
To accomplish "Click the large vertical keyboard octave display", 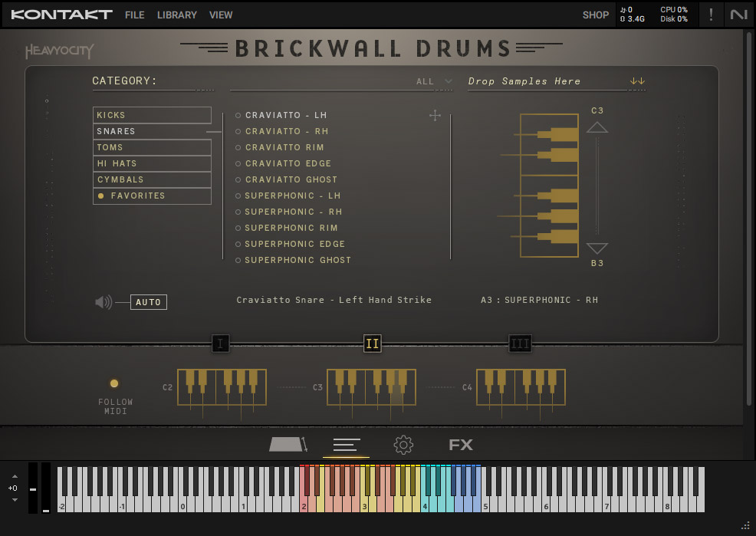I will point(549,186).
